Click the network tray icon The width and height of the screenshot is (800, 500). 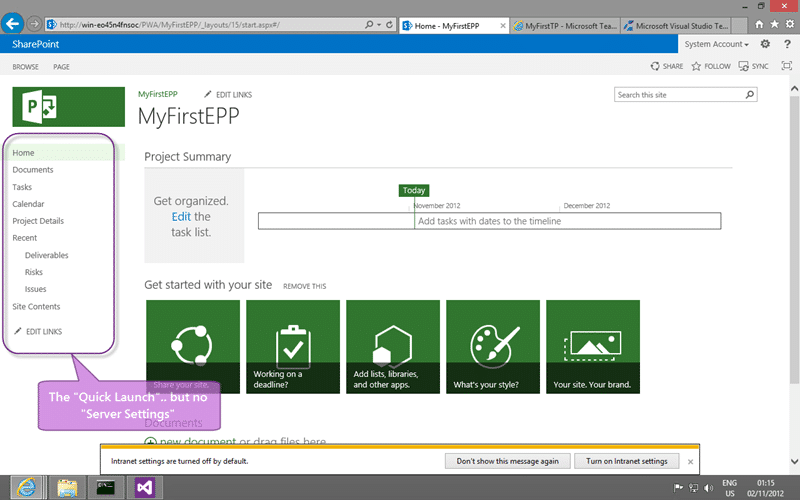click(693, 488)
